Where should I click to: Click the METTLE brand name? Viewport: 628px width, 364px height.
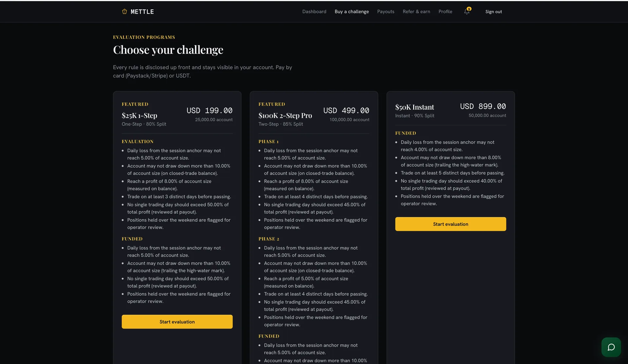[142, 11]
